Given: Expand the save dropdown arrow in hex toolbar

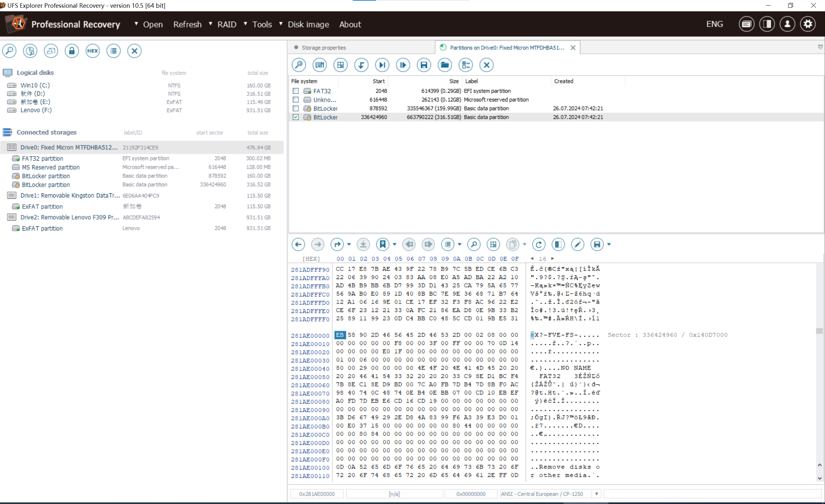Looking at the screenshot, I should [609, 244].
